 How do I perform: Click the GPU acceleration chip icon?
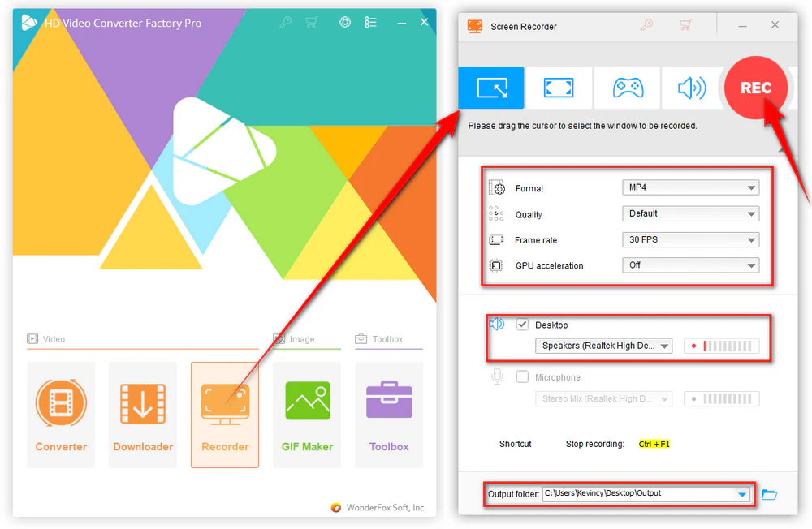click(496, 265)
